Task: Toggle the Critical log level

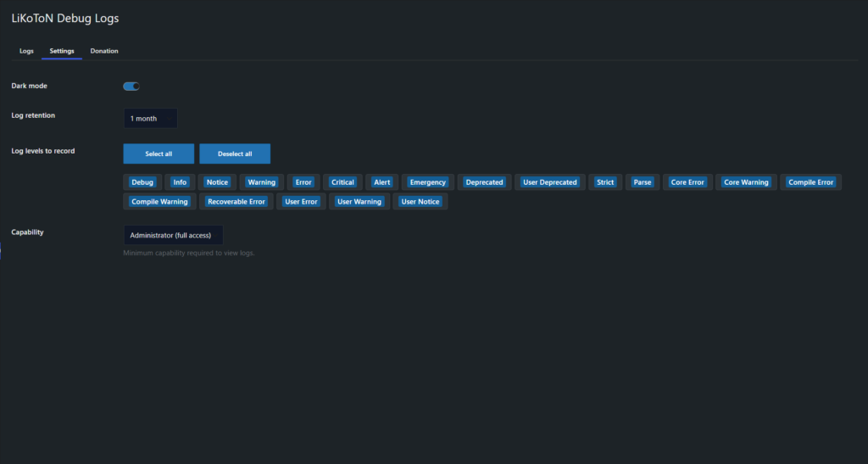Action: (x=342, y=182)
